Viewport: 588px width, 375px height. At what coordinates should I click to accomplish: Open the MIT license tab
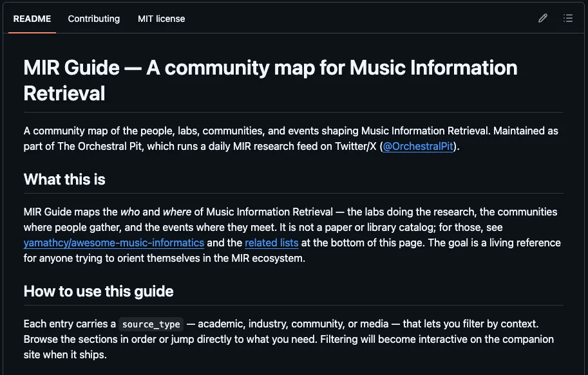(161, 19)
